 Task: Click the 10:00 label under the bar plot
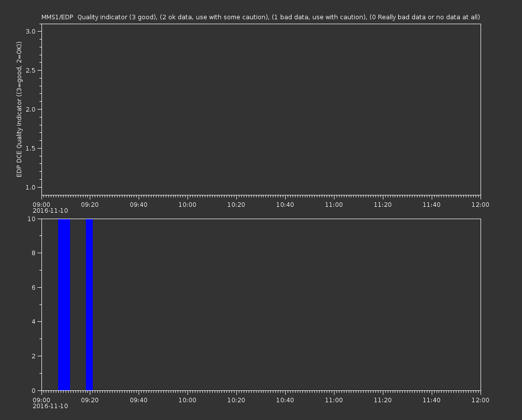tap(187, 400)
